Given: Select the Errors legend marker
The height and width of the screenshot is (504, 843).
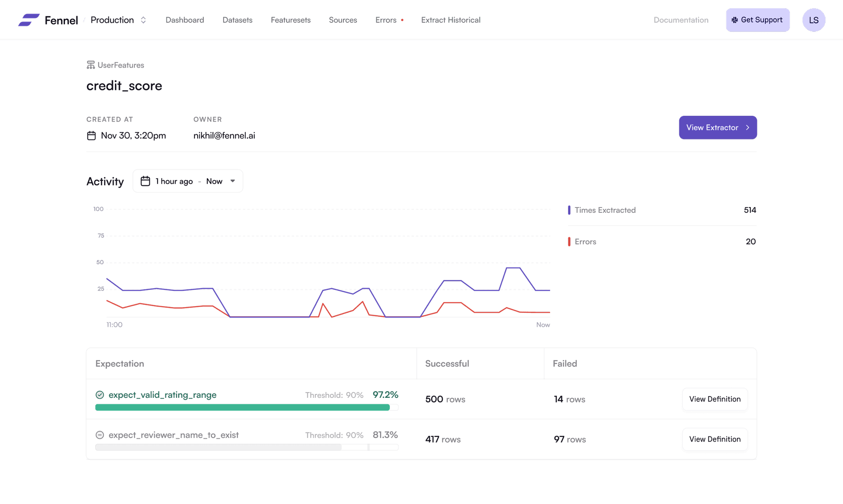Looking at the screenshot, I should [x=569, y=241].
